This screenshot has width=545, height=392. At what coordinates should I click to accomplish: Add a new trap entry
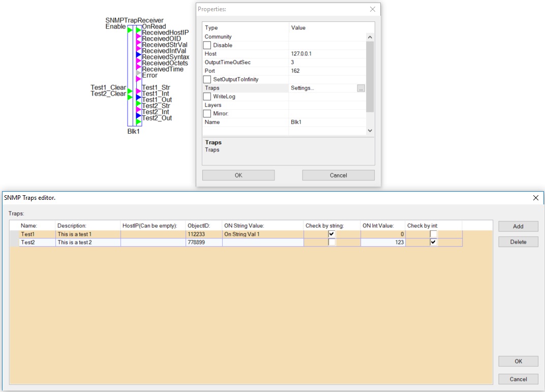coord(518,226)
